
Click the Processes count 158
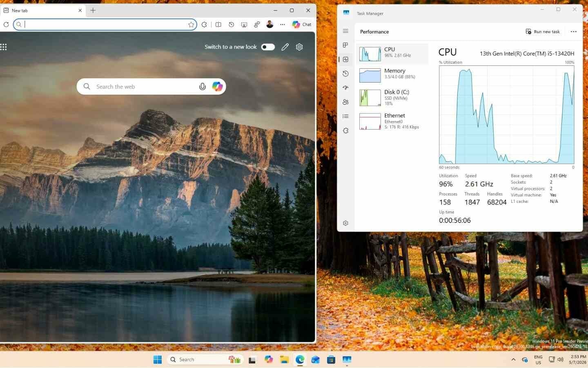pos(445,202)
